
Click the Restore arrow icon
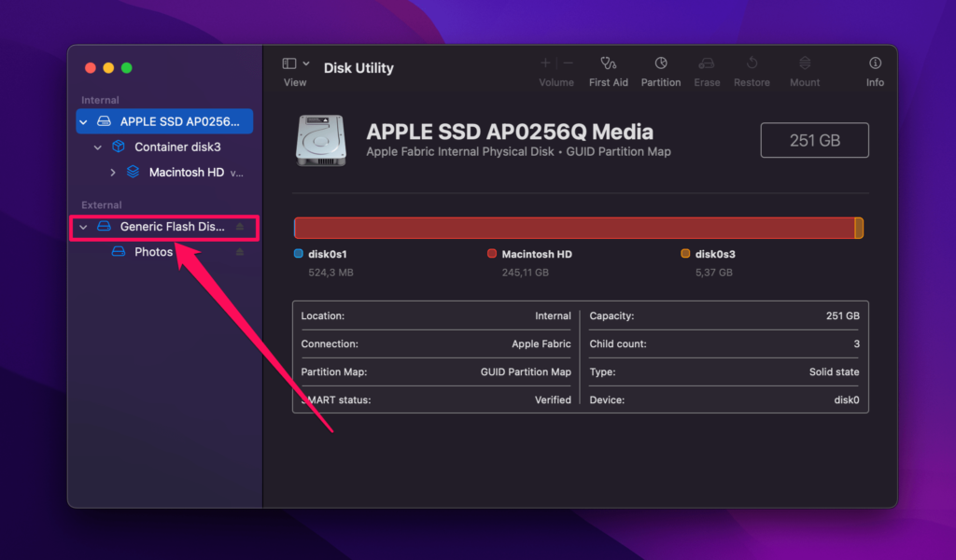[752, 63]
